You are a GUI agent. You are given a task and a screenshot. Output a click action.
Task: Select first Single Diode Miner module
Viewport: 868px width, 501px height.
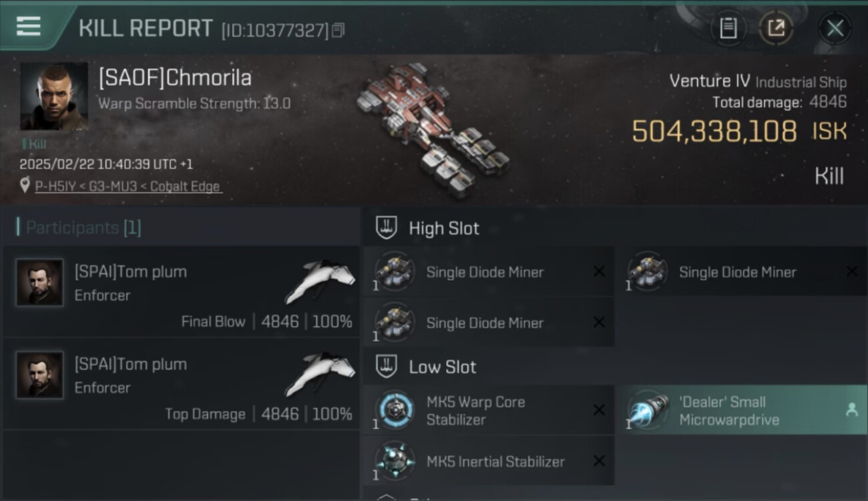489,272
